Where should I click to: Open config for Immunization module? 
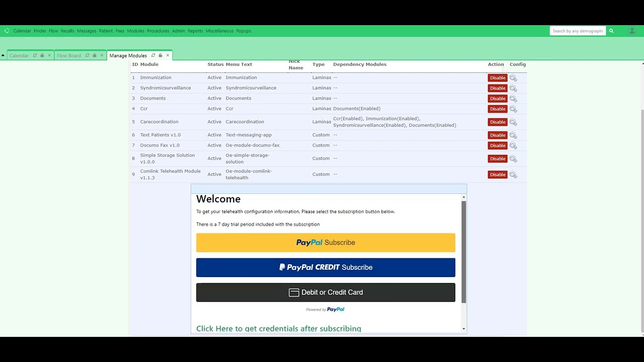click(x=513, y=78)
